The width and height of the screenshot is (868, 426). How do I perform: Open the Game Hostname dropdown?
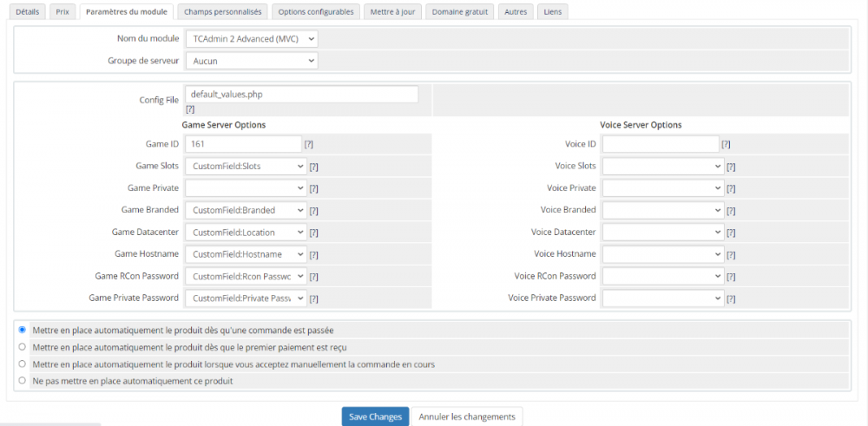point(246,254)
